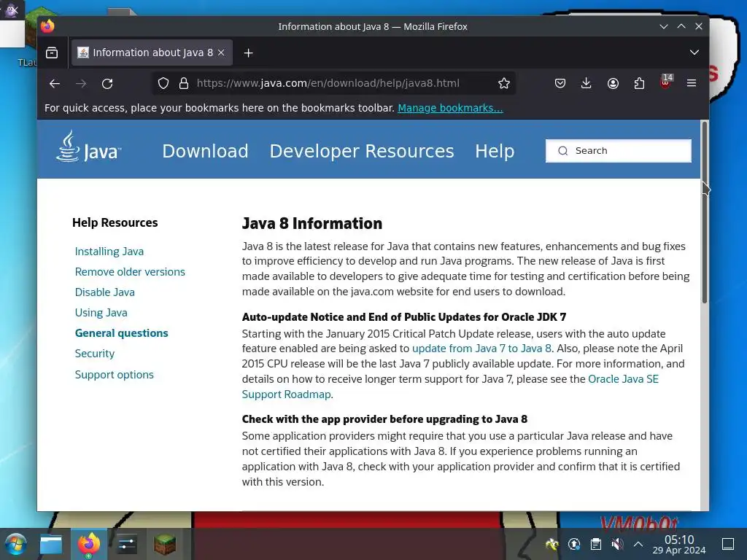Open the Installing Java link

click(x=109, y=252)
